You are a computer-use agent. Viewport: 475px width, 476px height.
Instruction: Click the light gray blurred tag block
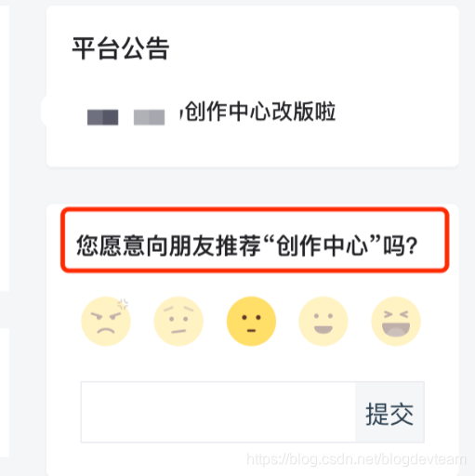click(x=149, y=117)
